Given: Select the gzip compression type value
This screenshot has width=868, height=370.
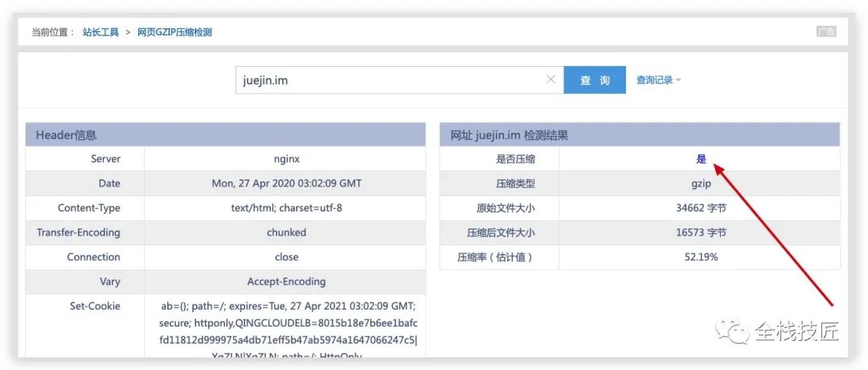Looking at the screenshot, I should pyautogui.click(x=701, y=184).
